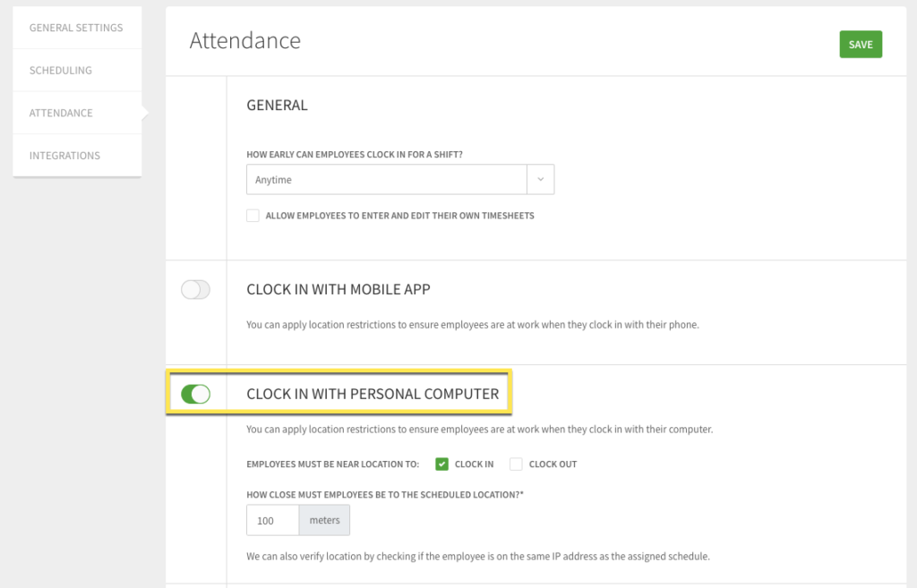Click the dropdown chevron next to Anytime
Screen dimensions: 917x588
[540, 179]
